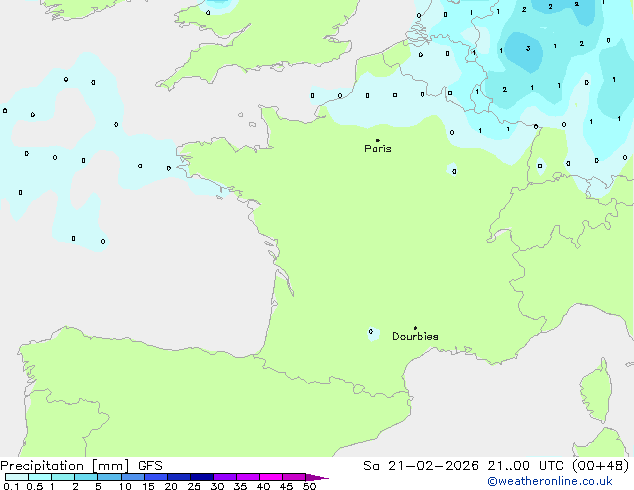Pick the 1–2 mm legend swatch
The image size is (634, 490).
(63, 477)
